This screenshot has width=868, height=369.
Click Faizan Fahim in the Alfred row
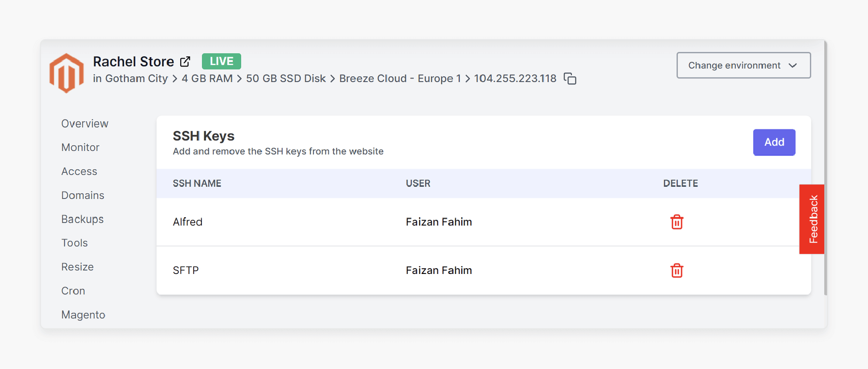[439, 222]
